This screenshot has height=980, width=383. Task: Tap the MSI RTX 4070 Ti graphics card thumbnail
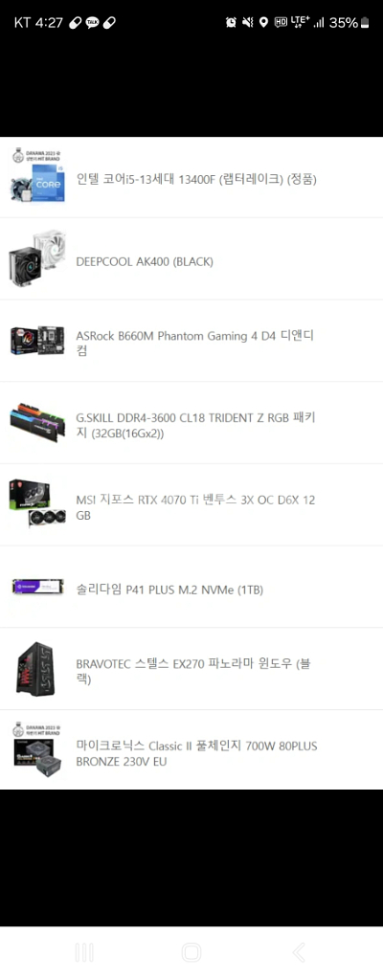(x=37, y=504)
